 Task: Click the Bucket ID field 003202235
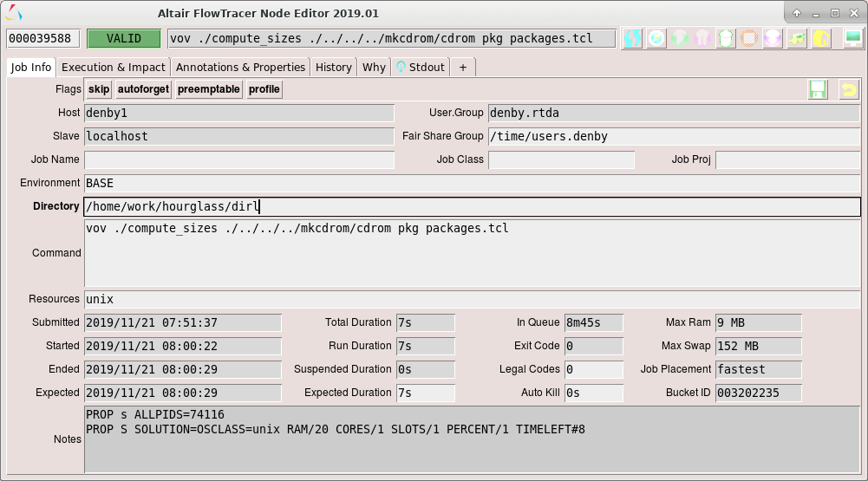point(759,393)
